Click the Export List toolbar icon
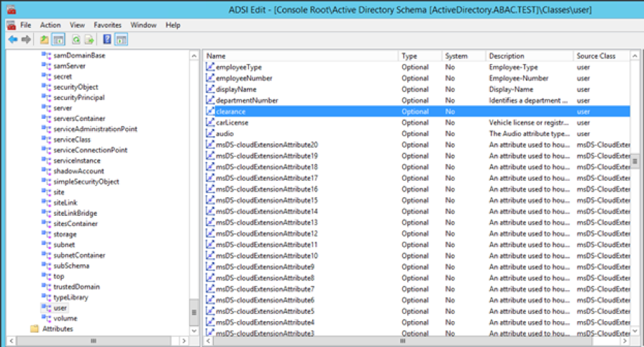The width and height of the screenshot is (644, 347). (89, 40)
